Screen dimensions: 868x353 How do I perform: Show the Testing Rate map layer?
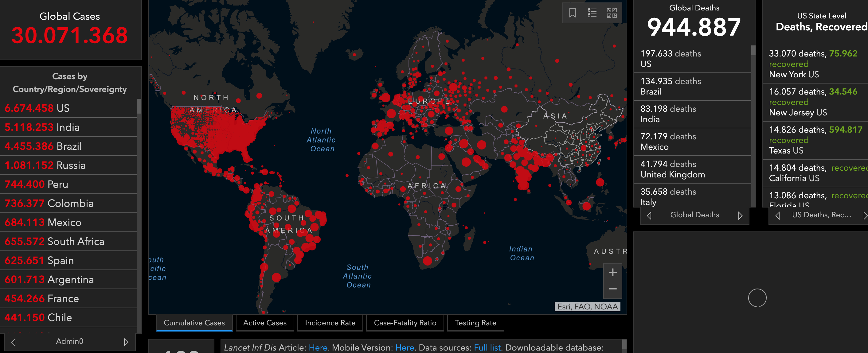point(475,323)
